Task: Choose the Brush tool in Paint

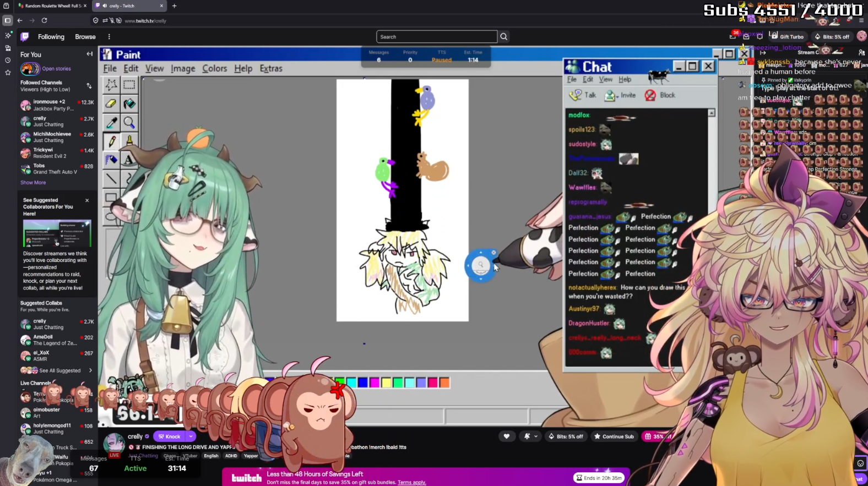Action: [129, 141]
